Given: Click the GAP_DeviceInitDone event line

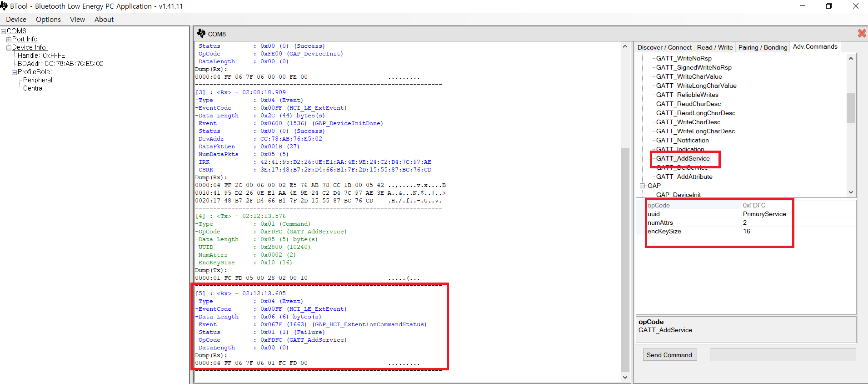Looking at the screenshot, I should [291, 123].
